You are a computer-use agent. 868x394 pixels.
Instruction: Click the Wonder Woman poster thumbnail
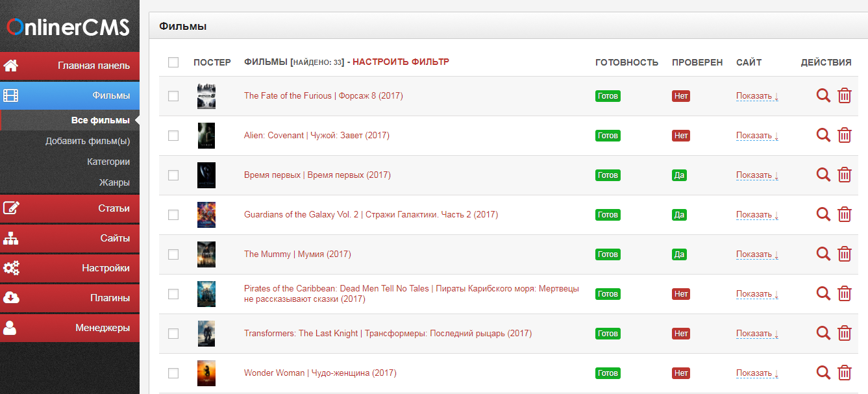click(x=206, y=373)
